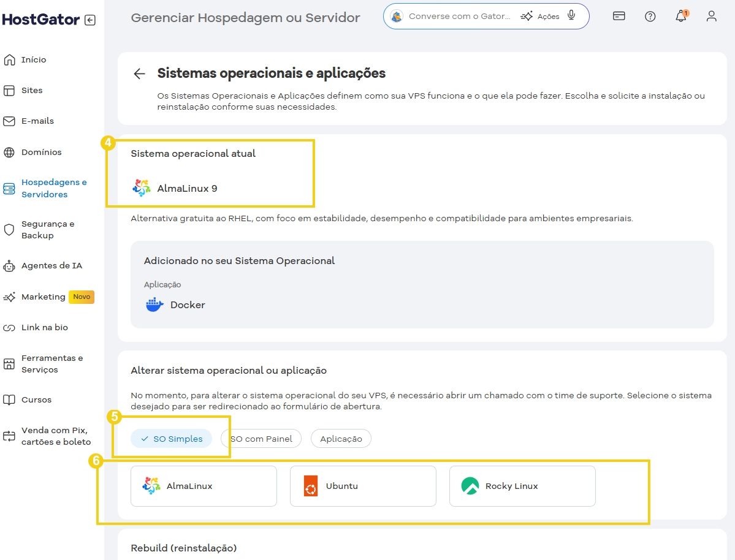
Task: Click the Docker whale icon
Action: point(154,304)
